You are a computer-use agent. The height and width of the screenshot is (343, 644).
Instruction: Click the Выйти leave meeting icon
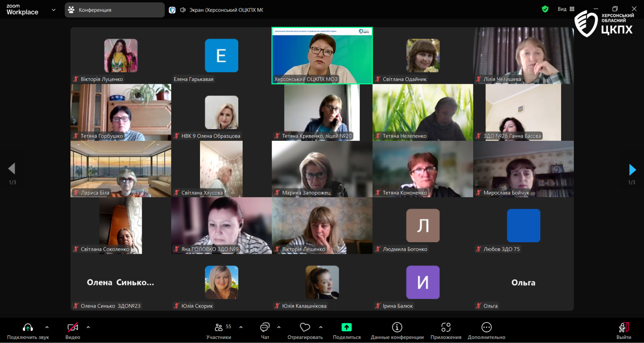[623, 327]
